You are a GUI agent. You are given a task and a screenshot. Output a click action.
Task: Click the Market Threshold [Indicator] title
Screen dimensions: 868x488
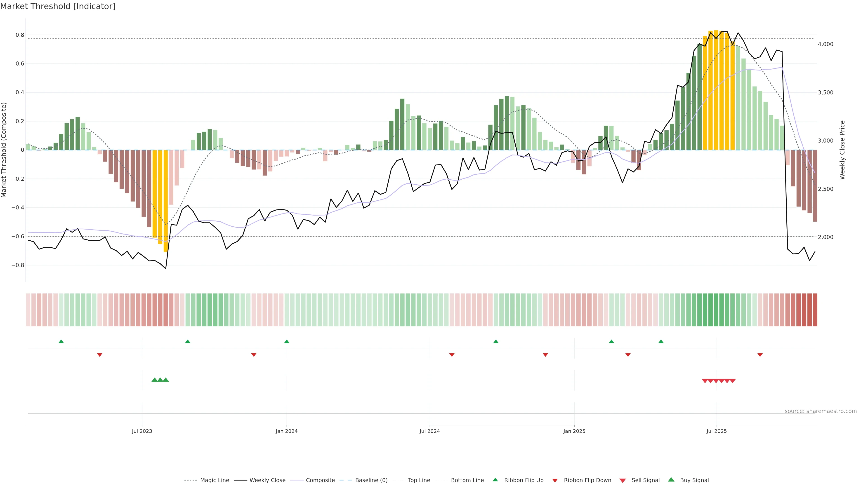pyautogui.click(x=58, y=6)
